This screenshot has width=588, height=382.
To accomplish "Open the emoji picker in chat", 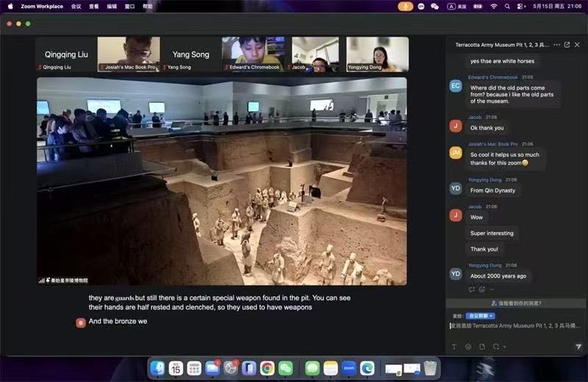I will 468,347.
